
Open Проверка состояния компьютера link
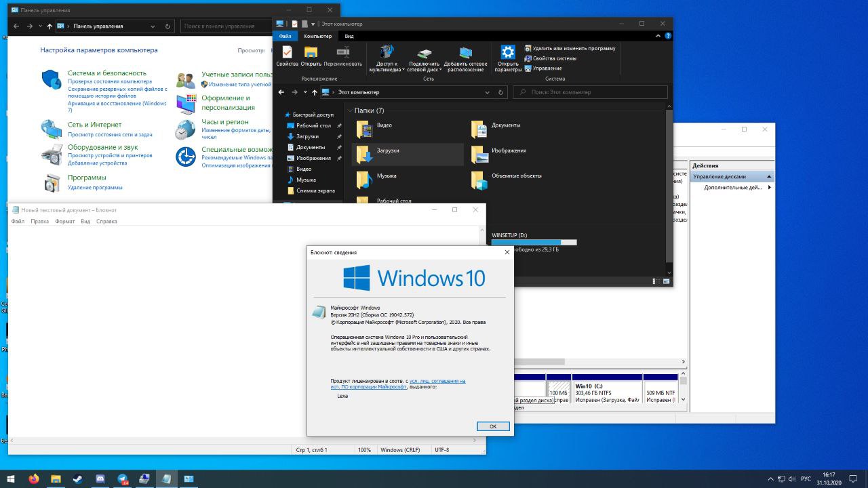pos(110,81)
